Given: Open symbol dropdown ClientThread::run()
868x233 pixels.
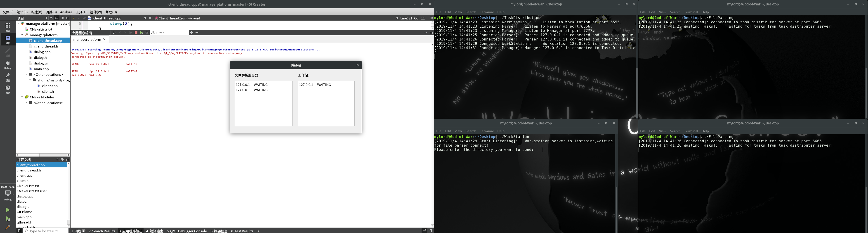Looking at the screenshot, I should (x=276, y=18).
